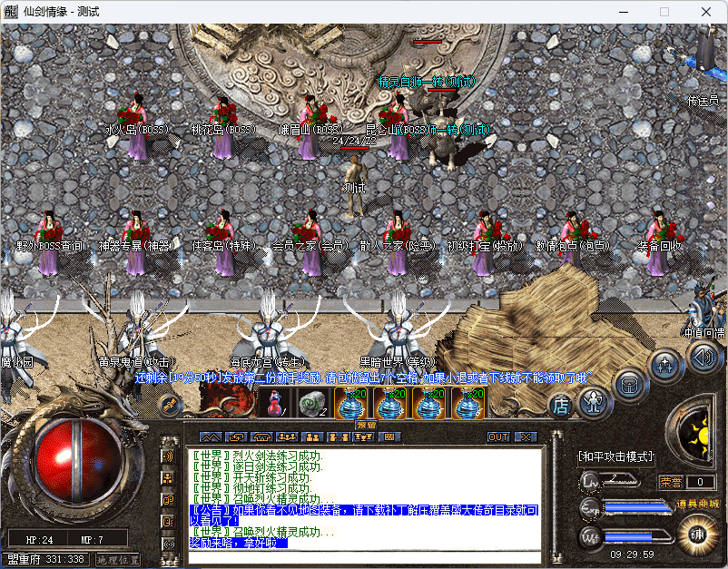The height and width of the screenshot is (569, 728).
Task: Click the mountain-shaped minimap toolbar icon
Action: pos(211,437)
